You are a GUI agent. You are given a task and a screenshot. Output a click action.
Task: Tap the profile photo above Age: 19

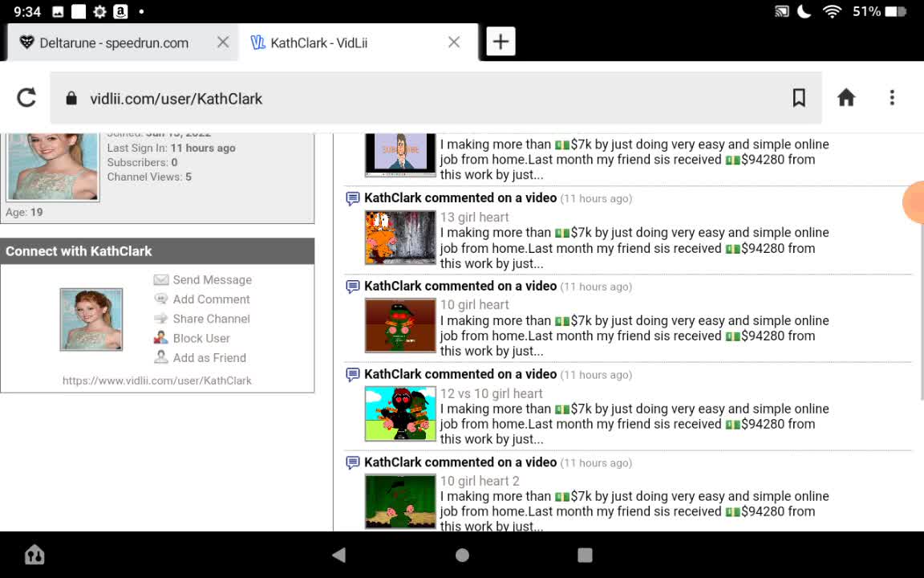coord(52,167)
